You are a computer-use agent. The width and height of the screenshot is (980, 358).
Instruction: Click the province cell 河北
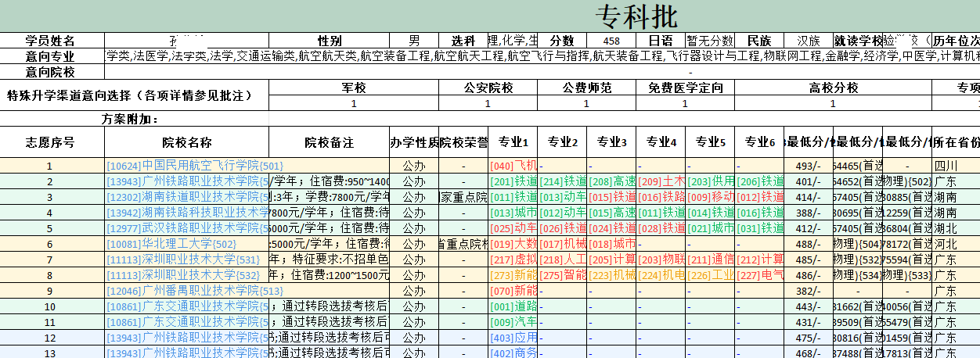[956, 244]
